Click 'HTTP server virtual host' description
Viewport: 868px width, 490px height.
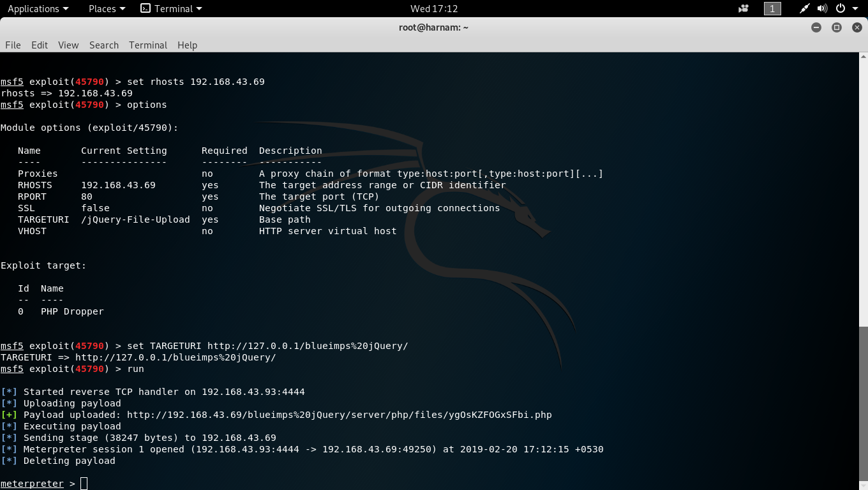(x=328, y=231)
